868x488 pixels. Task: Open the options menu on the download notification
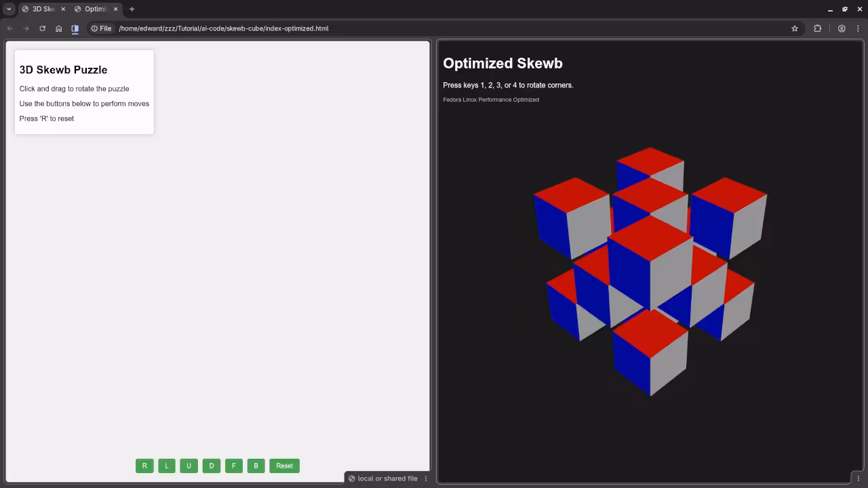426,479
